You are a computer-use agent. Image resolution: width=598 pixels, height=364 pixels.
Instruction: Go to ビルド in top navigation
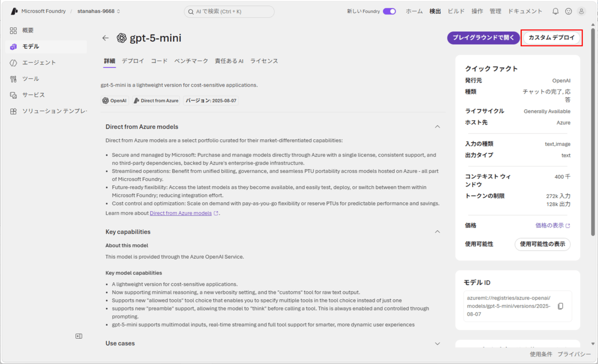pyautogui.click(x=456, y=11)
